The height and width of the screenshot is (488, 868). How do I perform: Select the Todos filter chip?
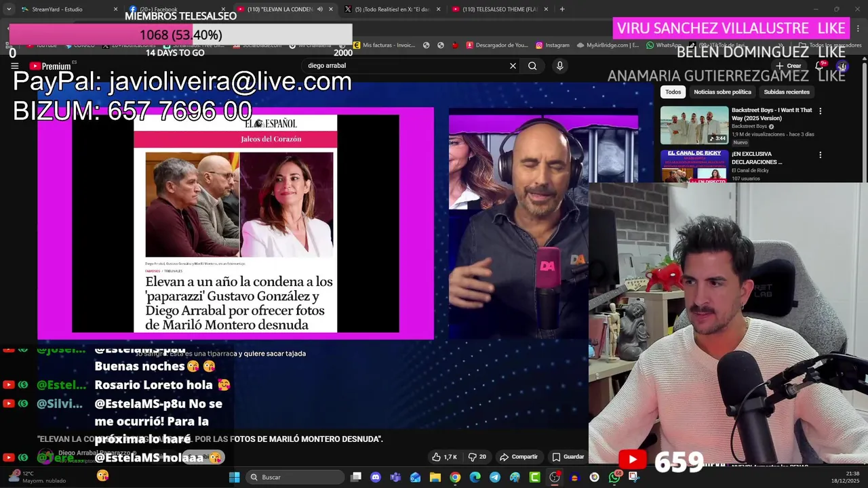click(x=673, y=91)
